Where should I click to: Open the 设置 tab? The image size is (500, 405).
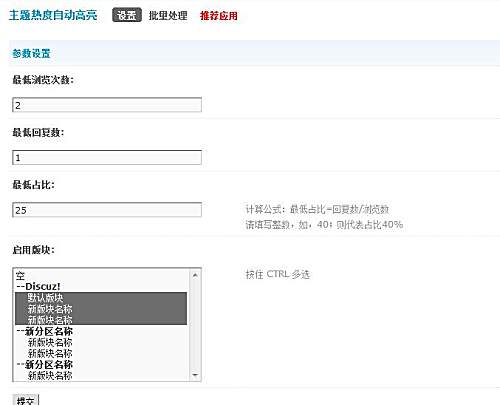(x=127, y=15)
